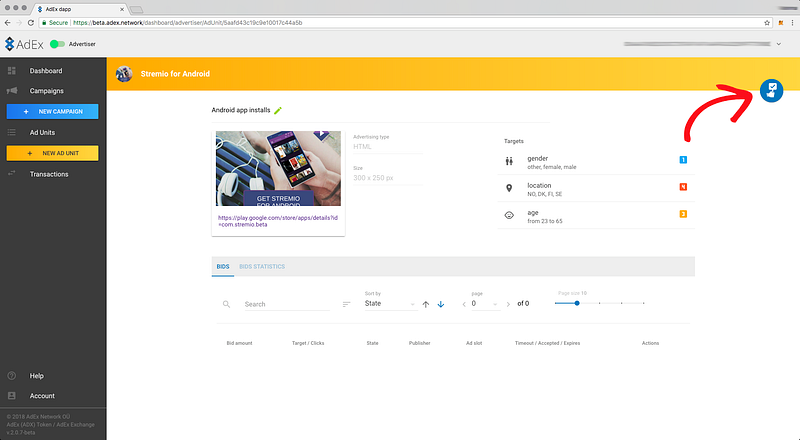Click the NEW CAMPAIGN button
800x440 pixels.
[x=52, y=111]
